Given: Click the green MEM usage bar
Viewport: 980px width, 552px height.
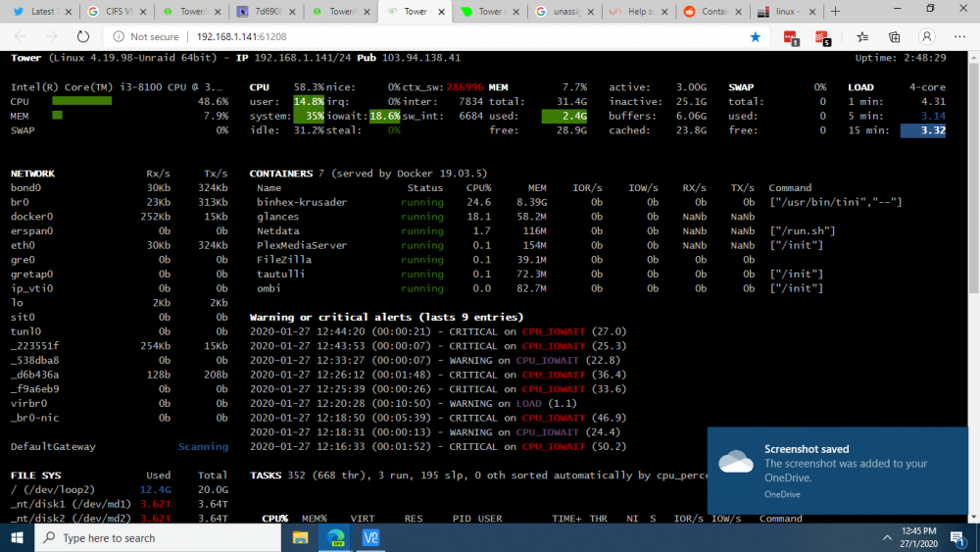Looking at the screenshot, I should (58, 115).
